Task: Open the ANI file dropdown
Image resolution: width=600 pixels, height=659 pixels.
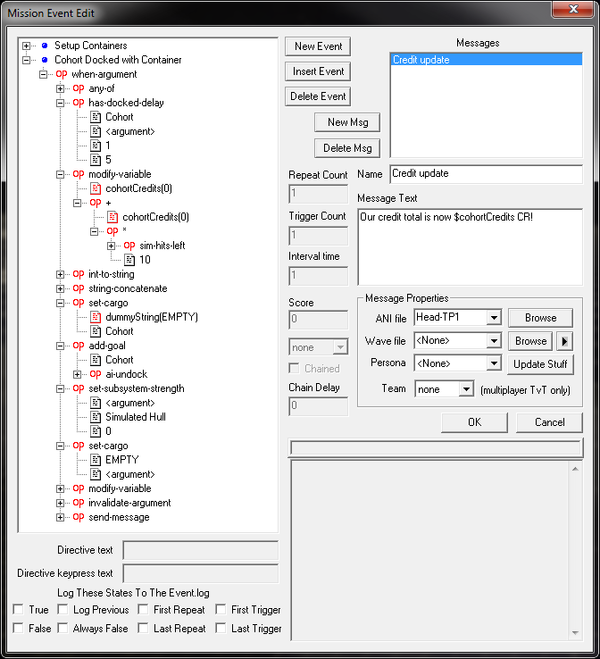Action: [492, 318]
